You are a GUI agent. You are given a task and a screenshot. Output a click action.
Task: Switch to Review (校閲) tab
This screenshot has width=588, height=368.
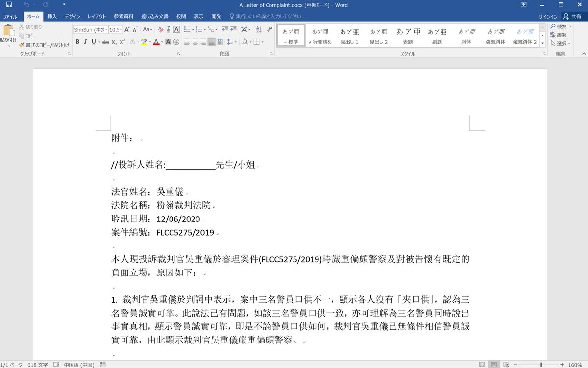[181, 16]
